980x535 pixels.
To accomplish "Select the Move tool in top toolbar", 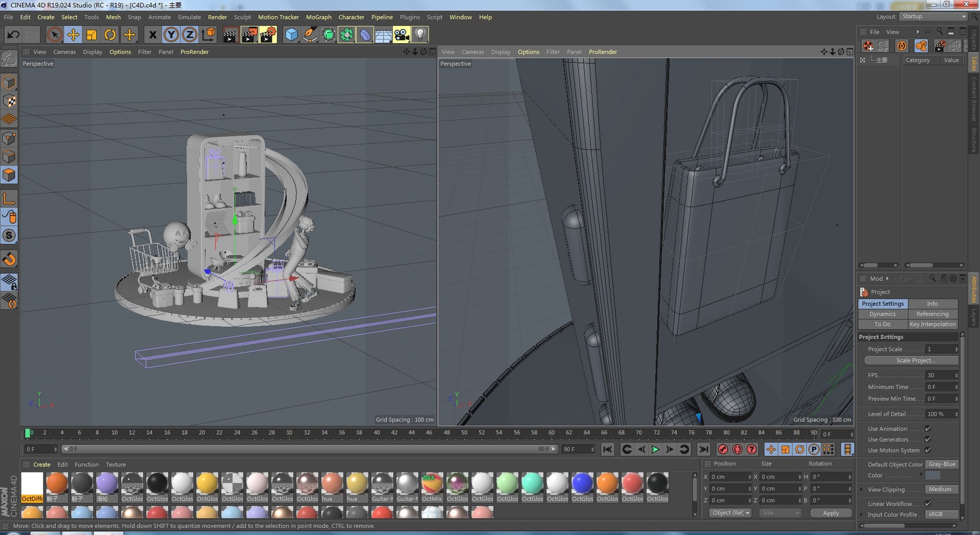I will (x=73, y=35).
